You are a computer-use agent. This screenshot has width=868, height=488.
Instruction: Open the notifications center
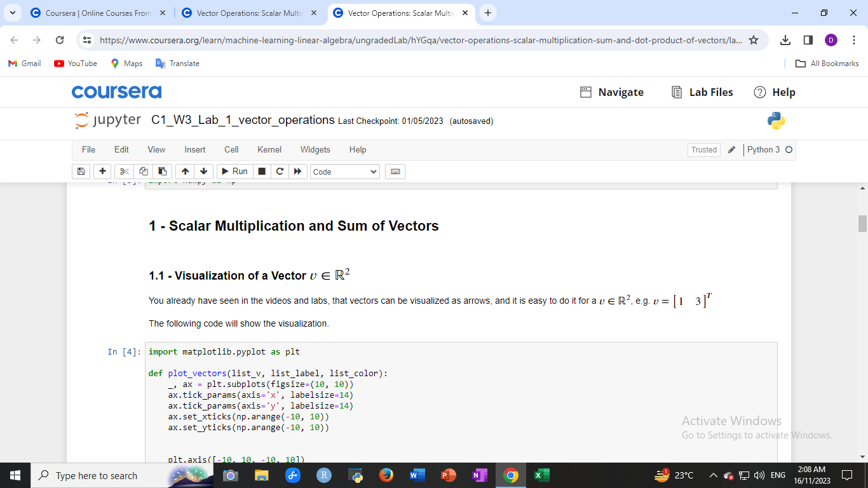(x=846, y=475)
